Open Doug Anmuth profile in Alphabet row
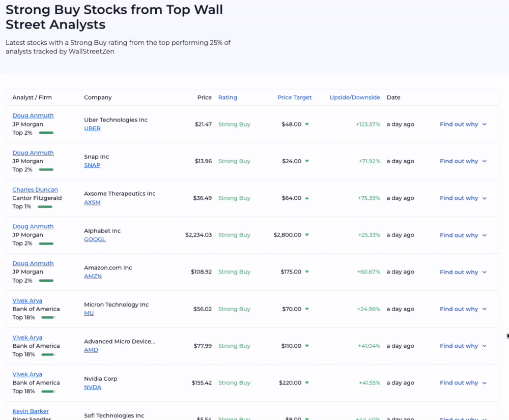Screen dimensions: 509x420 33,226
